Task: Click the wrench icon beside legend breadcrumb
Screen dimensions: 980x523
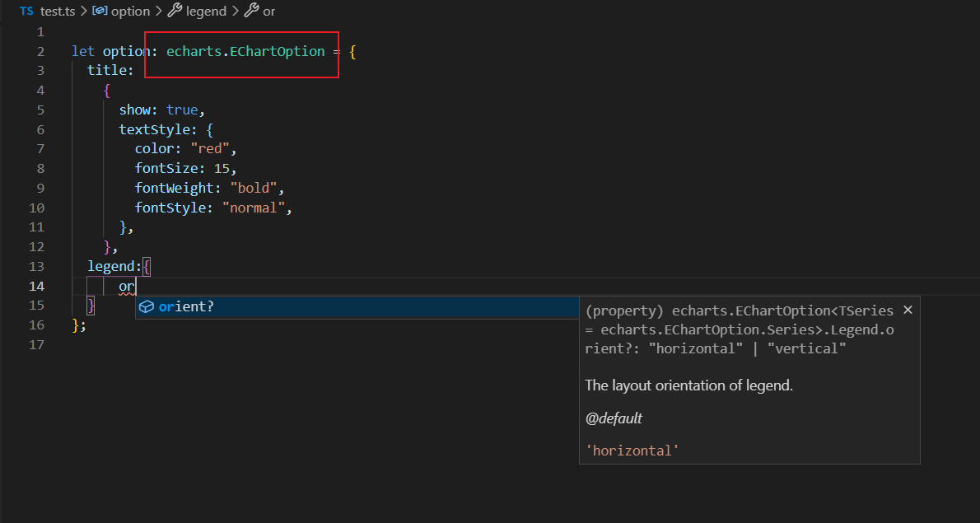Action: point(174,12)
